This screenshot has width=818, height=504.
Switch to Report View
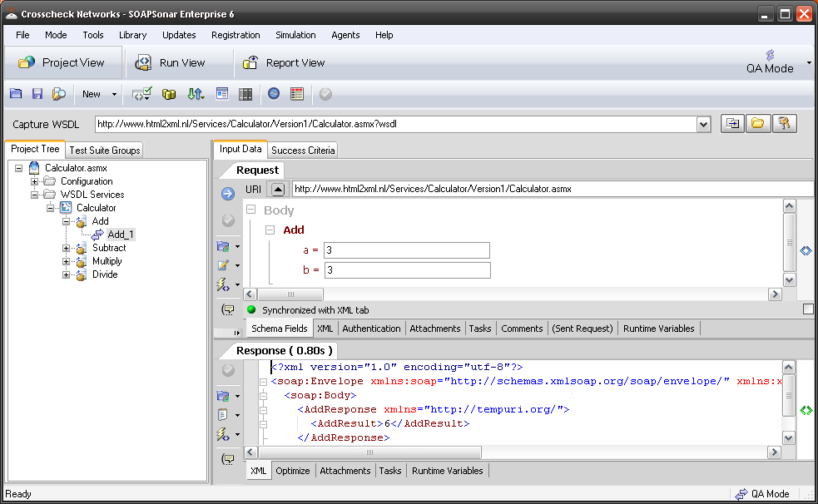point(285,62)
